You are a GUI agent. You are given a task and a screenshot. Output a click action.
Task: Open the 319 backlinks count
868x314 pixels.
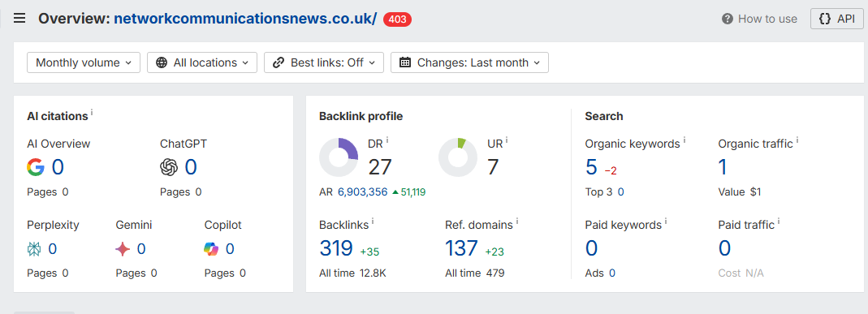pos(336,248)
